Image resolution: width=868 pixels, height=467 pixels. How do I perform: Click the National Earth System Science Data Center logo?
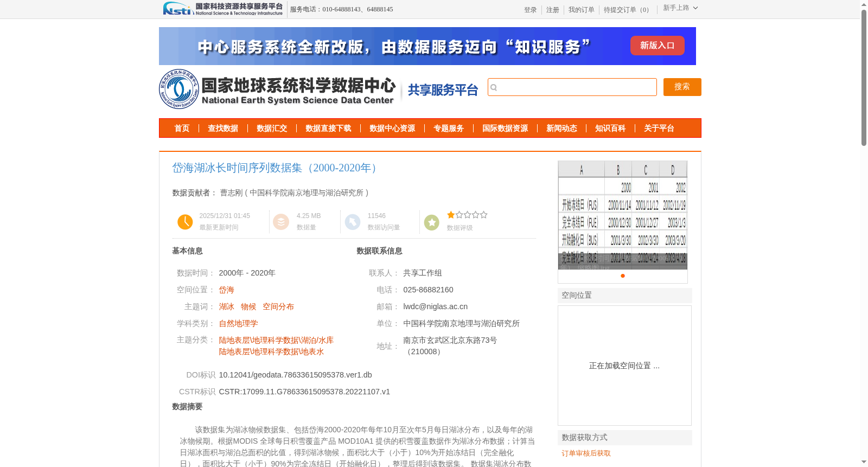(278, 89)
